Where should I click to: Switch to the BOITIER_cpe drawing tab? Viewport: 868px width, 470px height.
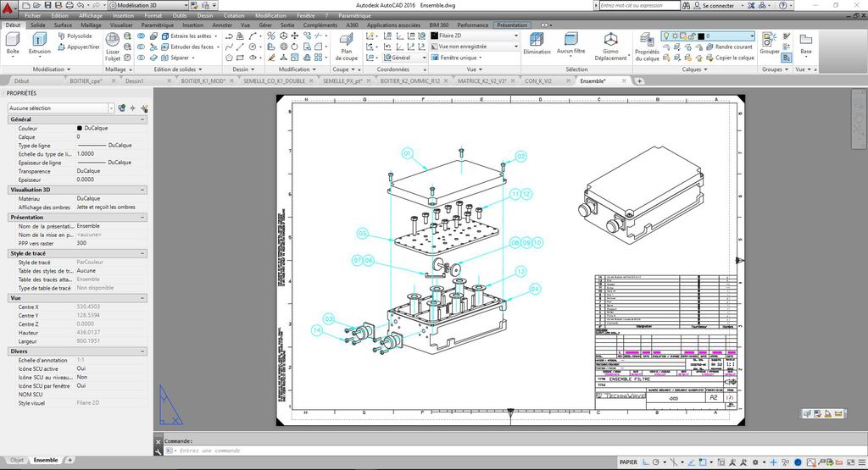(x=86, y=81)
